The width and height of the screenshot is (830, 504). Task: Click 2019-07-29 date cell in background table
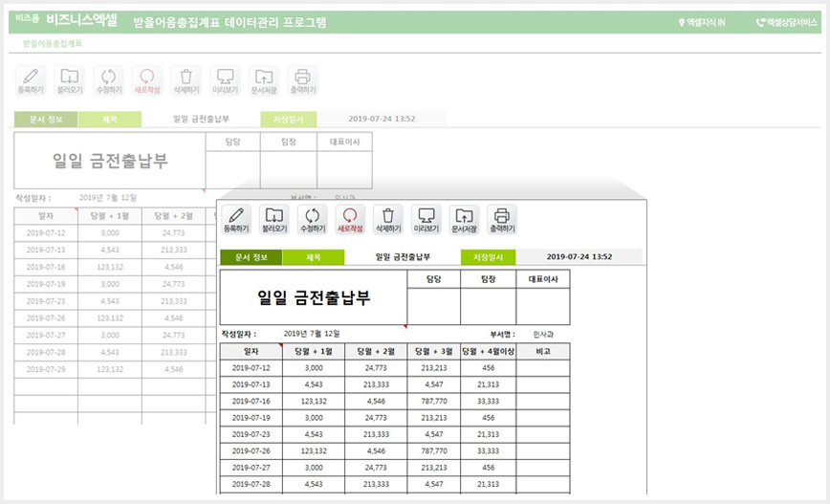[x=46, y=369]
